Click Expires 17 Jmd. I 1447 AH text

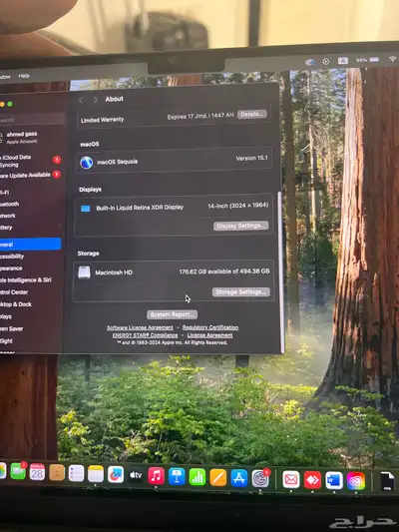coord(200,116)
